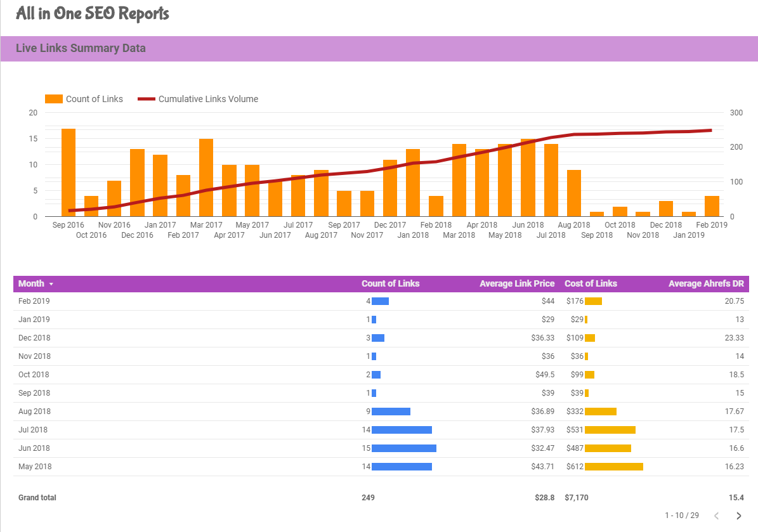The width and height of the screenshot is (758, 532).
Task: Click the Month column header
Action: coord(31,283)
